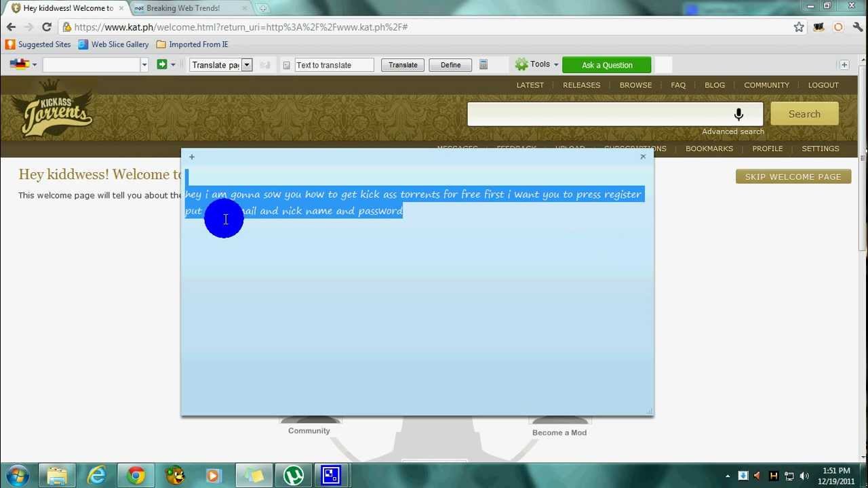Close the sticky note with the X
The width and height of the screenshot is (868, 488).
click(x=643, y=157)
